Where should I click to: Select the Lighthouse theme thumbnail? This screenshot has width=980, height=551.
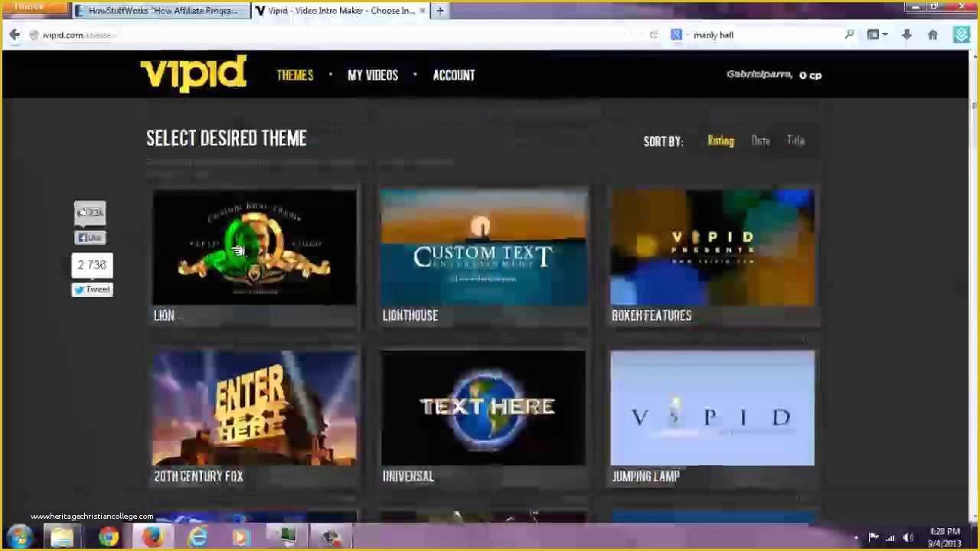pos(484,247)
